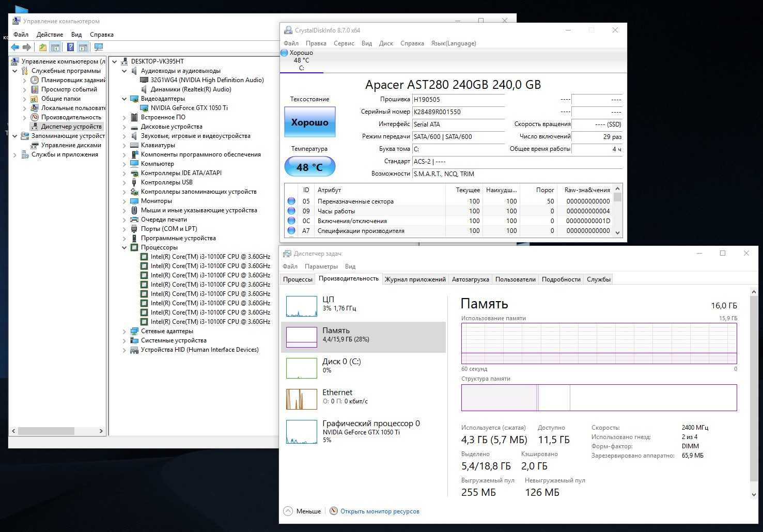Expand the Системные устройства category
Viewport: 763px width, 532px height.
124,340
